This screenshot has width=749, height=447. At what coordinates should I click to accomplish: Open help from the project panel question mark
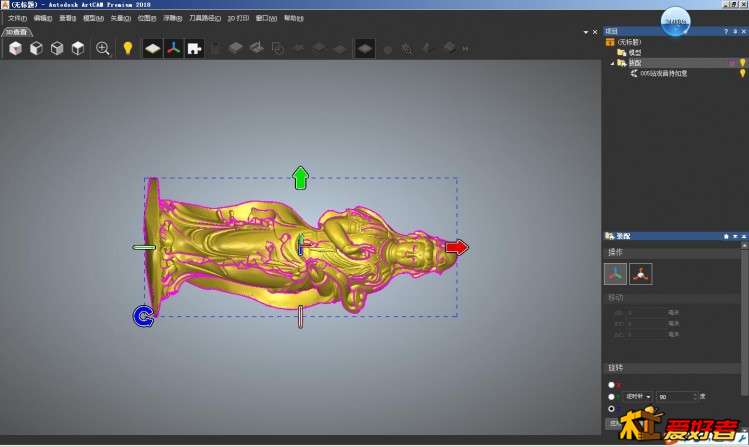pos(726,32)
